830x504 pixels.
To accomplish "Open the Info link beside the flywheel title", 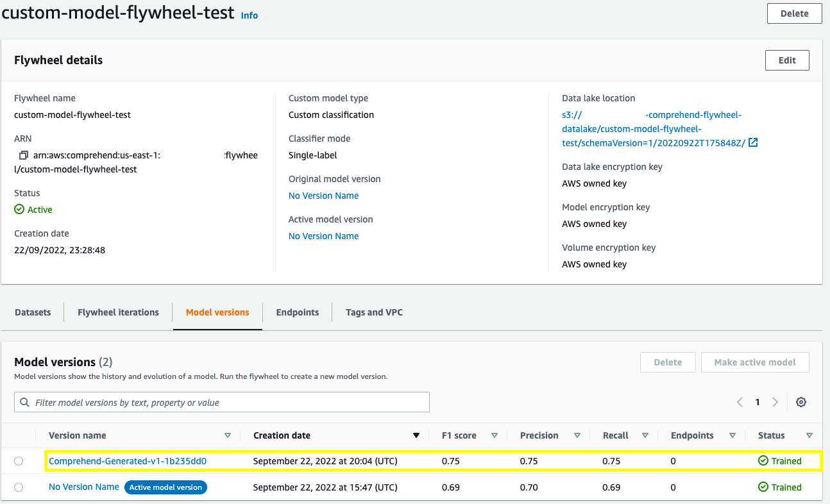I will pyautogui.click(x=250, y=15).
